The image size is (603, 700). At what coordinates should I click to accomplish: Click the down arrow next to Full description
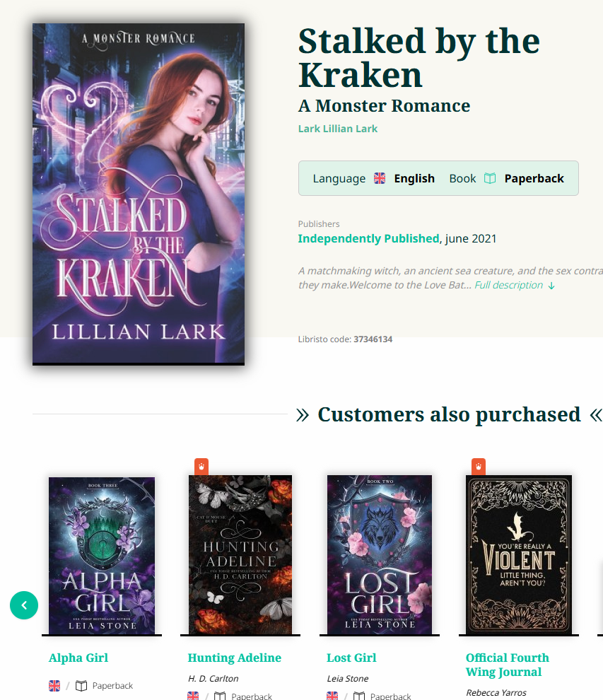551,285
